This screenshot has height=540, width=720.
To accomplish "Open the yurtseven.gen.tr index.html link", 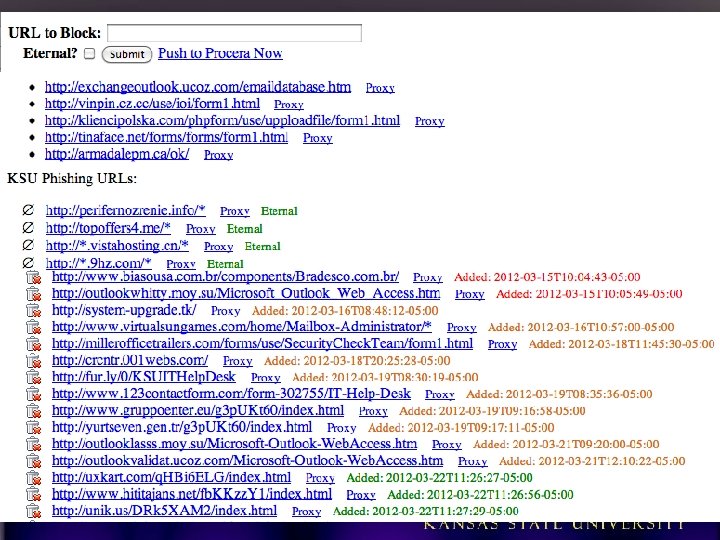I will coord(182,427).
